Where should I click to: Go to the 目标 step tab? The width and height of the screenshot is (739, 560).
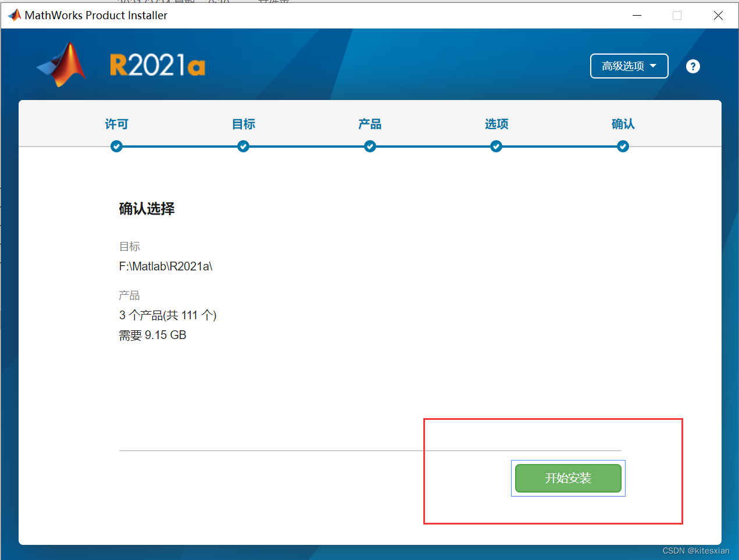(x=243, y=124)
